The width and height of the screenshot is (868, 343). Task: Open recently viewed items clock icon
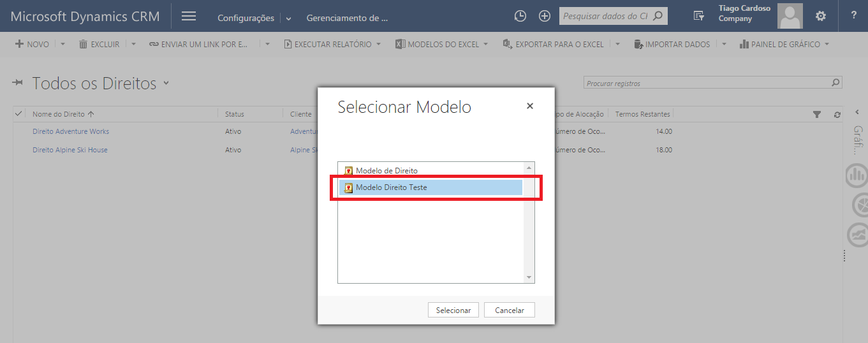click(x=520, y=17)
